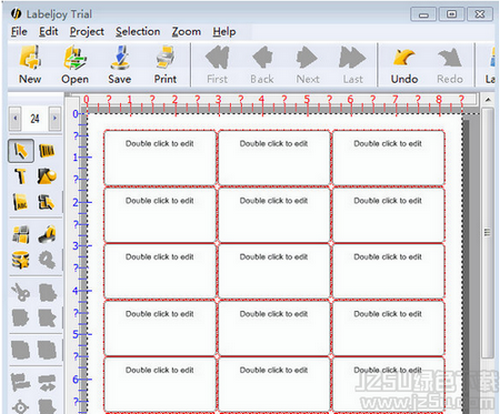
Task: Open the Edit menu
Action: click(x=48, y=32)
